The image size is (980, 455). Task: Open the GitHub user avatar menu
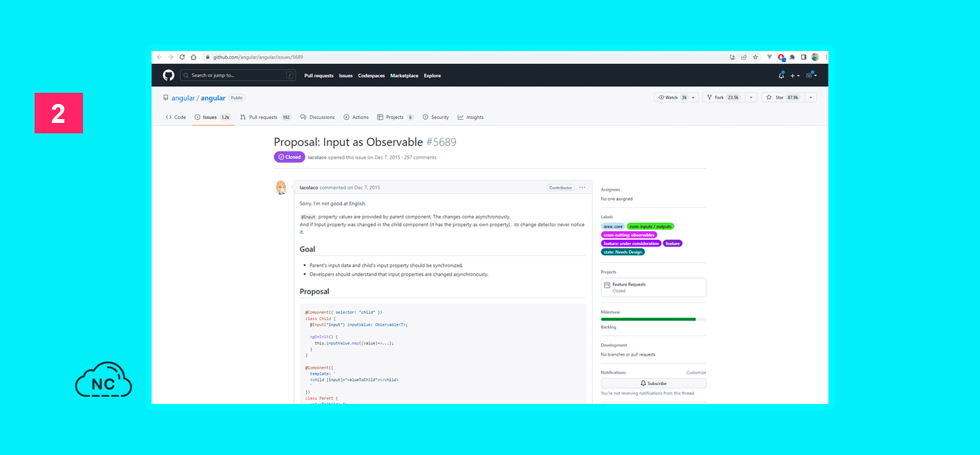coord(811,75)
